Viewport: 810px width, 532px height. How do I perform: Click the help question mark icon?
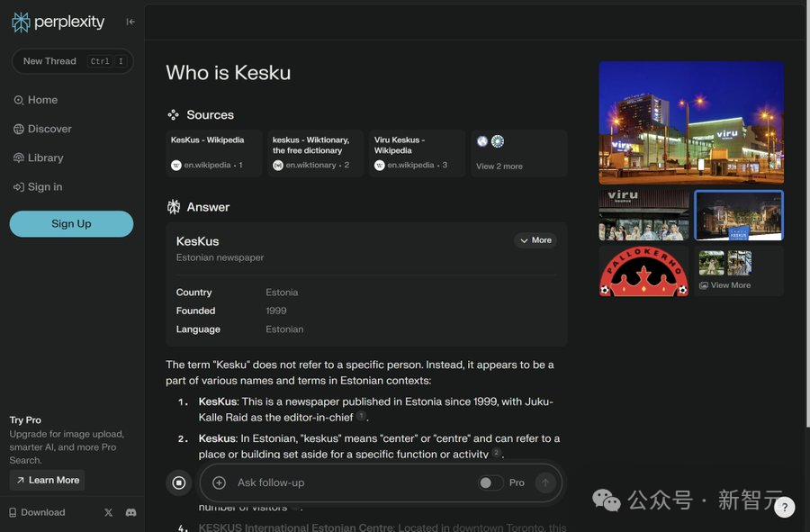click(784, 508)
